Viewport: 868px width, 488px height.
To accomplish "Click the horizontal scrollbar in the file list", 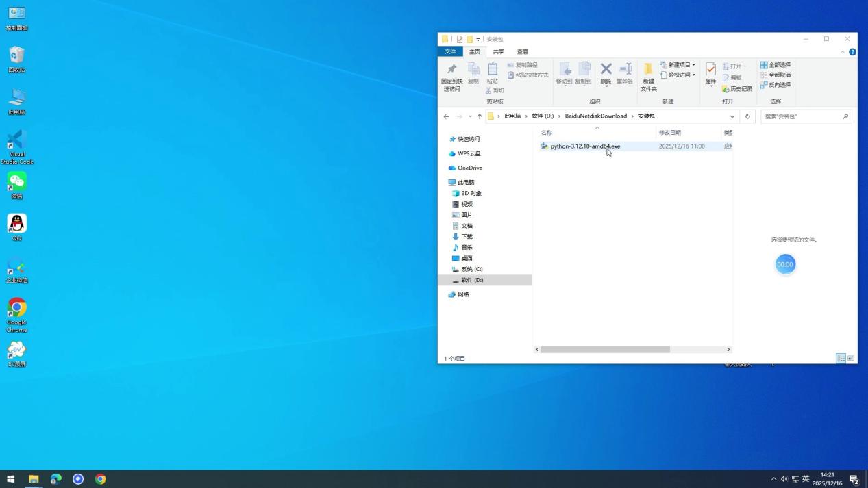I will pos(605,350).
